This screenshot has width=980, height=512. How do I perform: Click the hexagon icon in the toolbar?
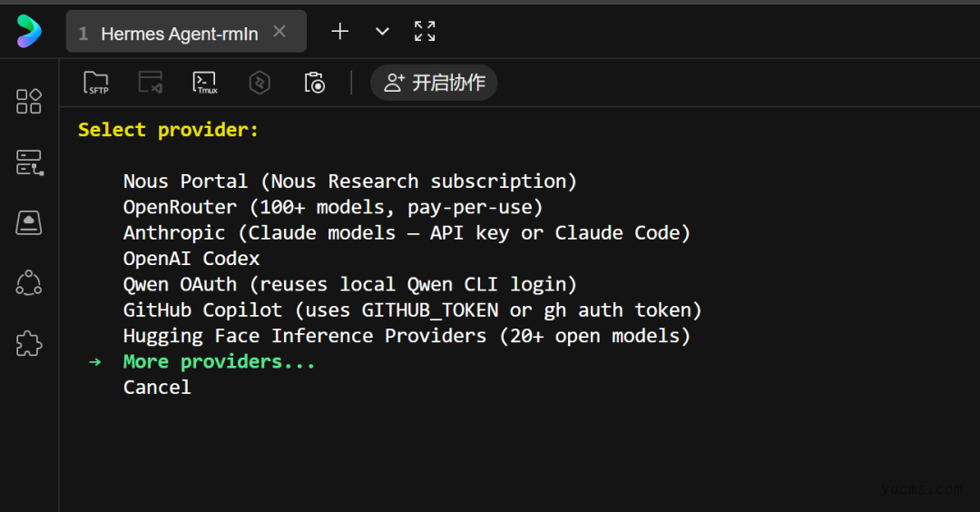click(x=260, y=84)
